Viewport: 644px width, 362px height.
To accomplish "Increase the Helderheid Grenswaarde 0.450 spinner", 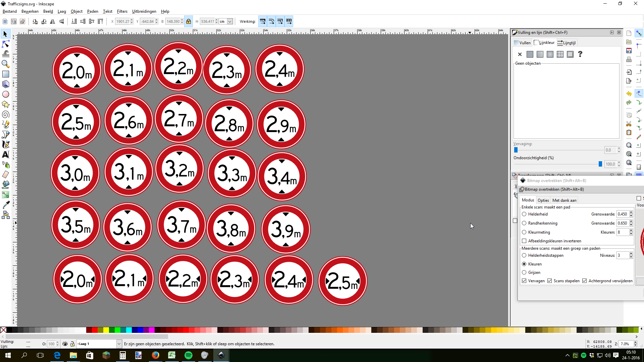I will pos(631,213).
